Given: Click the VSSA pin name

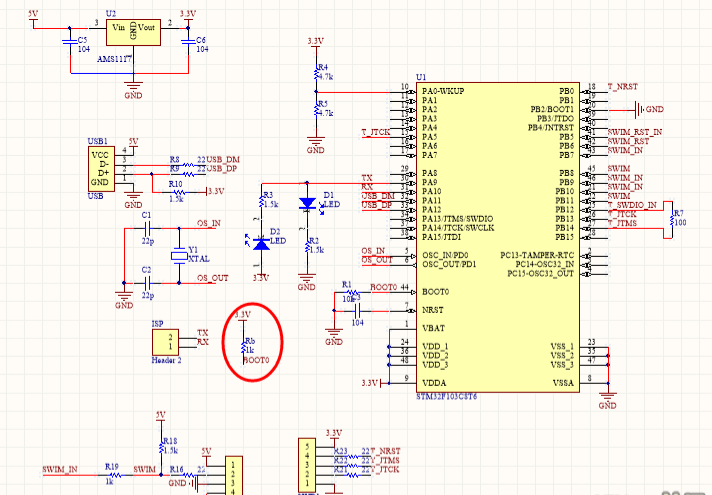Looking at the screenshot, I should 563,383.
